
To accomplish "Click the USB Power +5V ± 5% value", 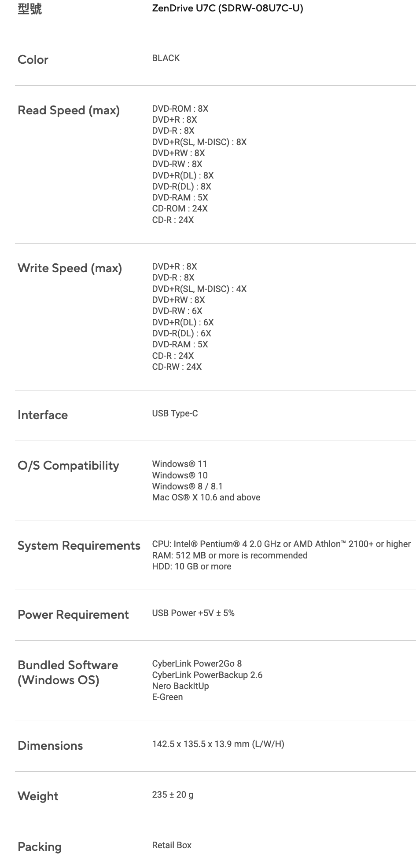I will pos(193,613).
